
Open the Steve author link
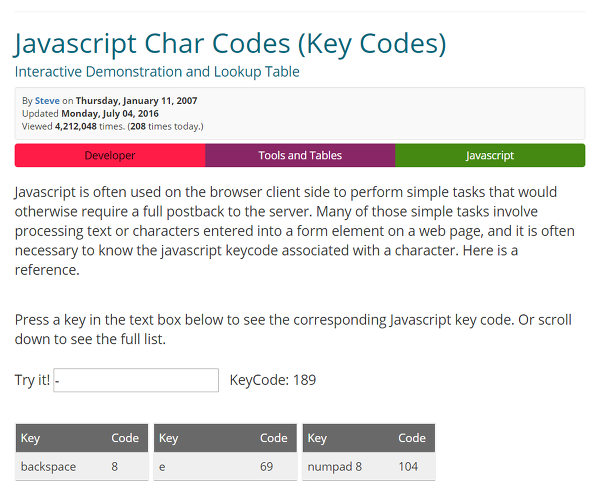[47, 101]
